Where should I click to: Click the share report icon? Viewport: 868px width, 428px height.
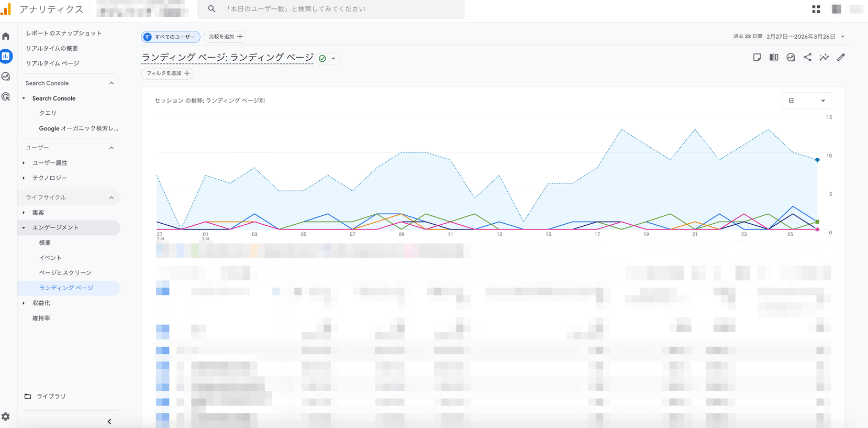pos(807,58)
